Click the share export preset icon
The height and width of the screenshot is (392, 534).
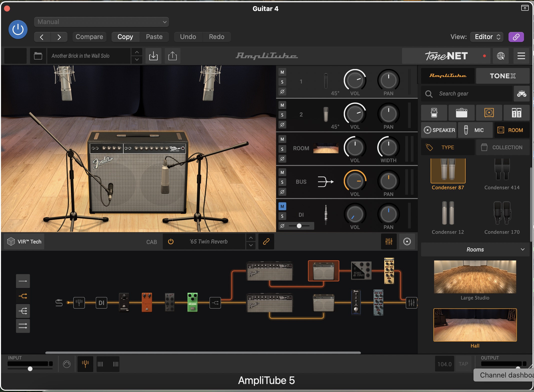[x=172, y=56]
